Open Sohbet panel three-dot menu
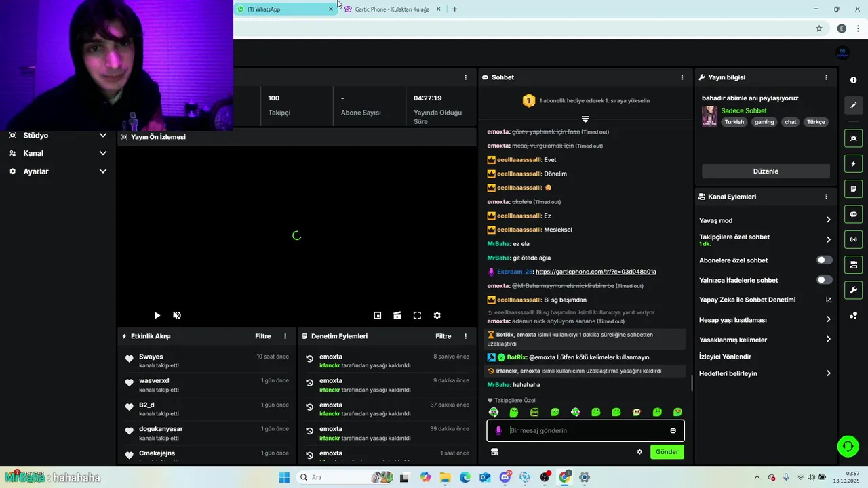Image resolution: width=868 pixels, height=488 pixels. click(682, 77)
